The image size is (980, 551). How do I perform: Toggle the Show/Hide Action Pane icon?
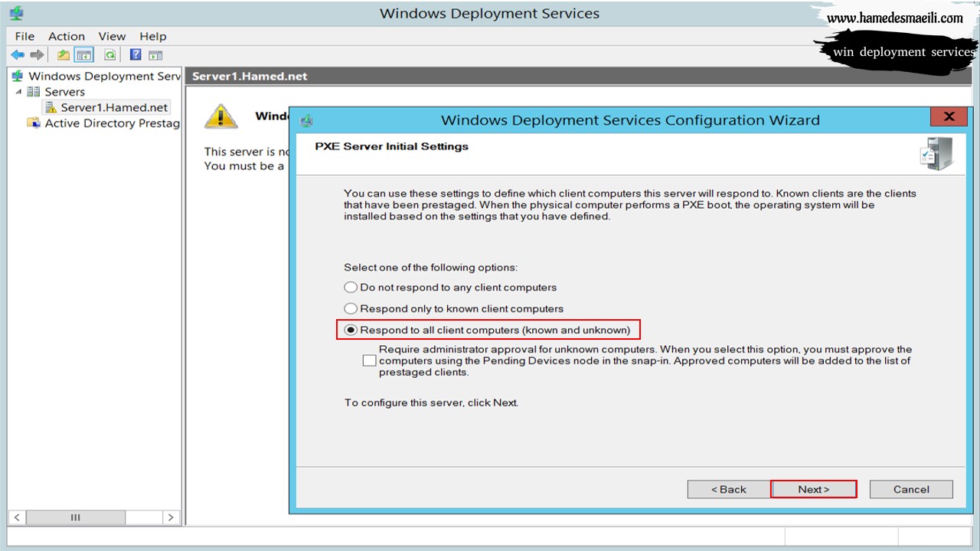[155, 55]
